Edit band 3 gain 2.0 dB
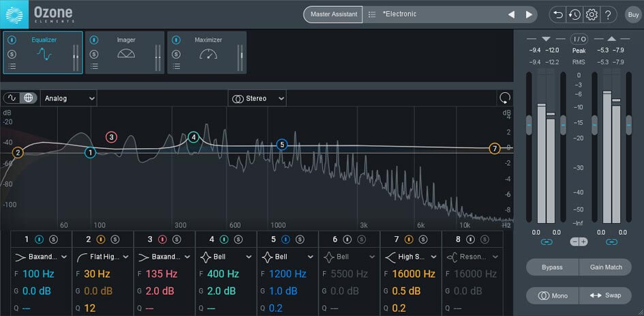The height and width of the screenshot is (316, 644). pyautogui.click(x=159, y=291)
